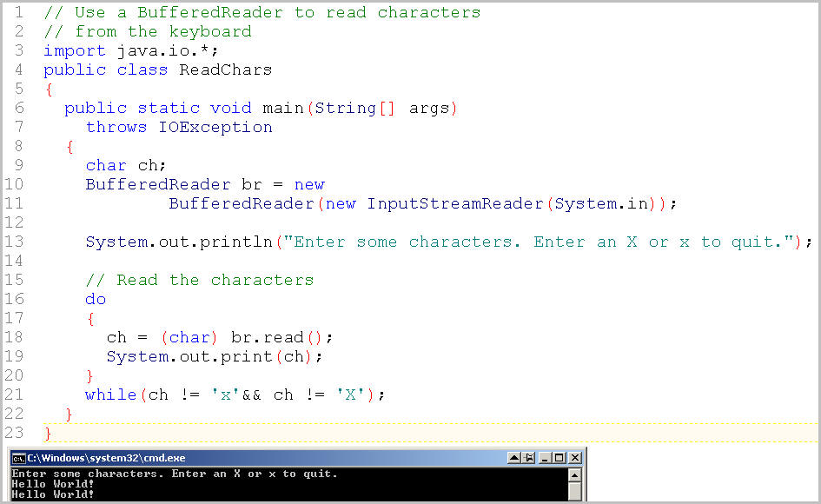
Task: Click the up-triangle button in cmd title bar
Action: (x=514, y=458)
